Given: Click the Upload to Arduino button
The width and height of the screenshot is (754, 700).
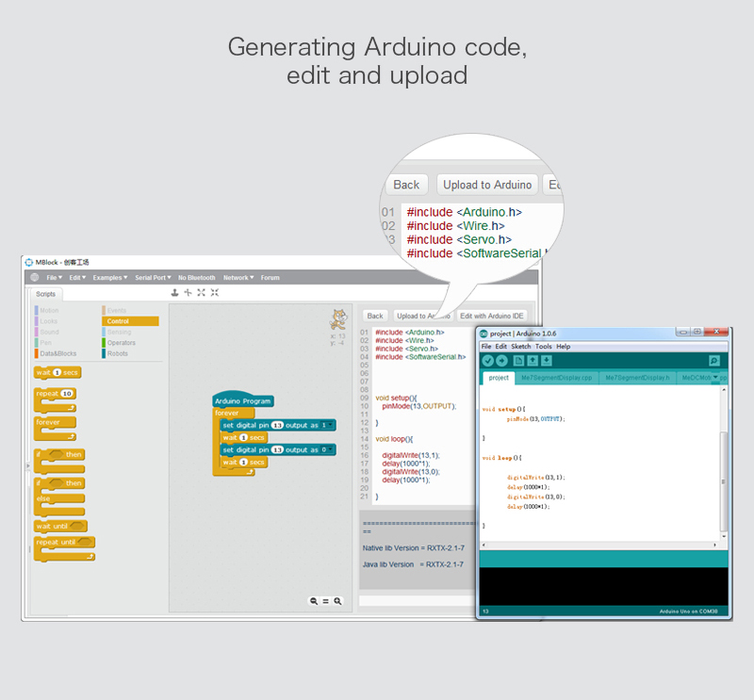Looking at the screenshot, I should pyautogui.click(x=421, y=316).
